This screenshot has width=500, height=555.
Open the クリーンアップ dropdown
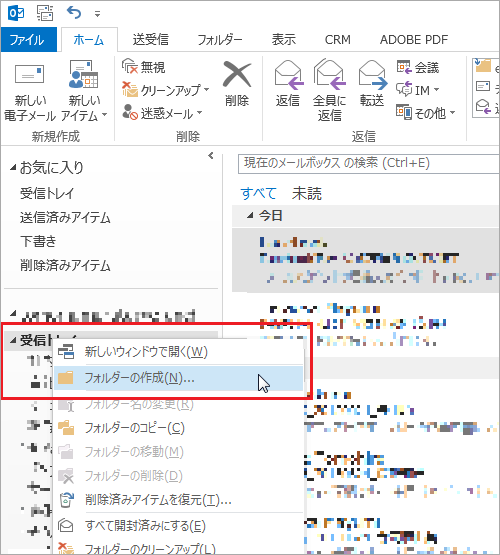[x=166, y=90]
